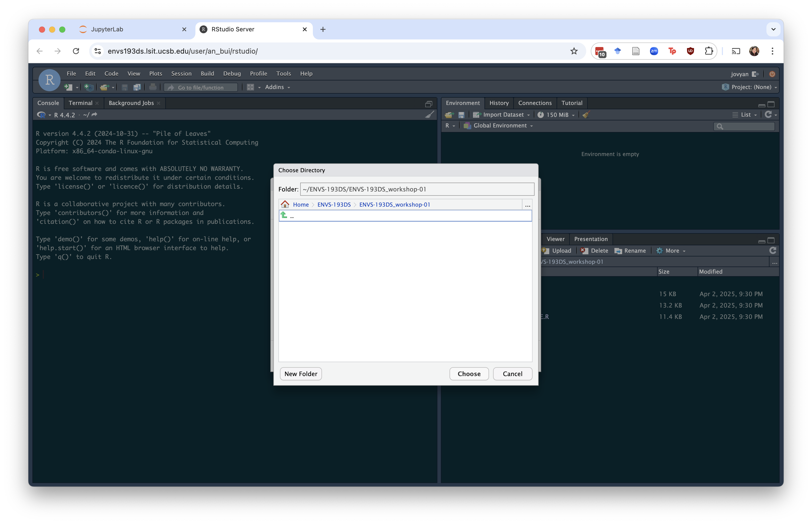The height and width of the screenshot is (524, 812).
Task: Open the Session menu
Action: pyautogui.click(x=181, y=74)
